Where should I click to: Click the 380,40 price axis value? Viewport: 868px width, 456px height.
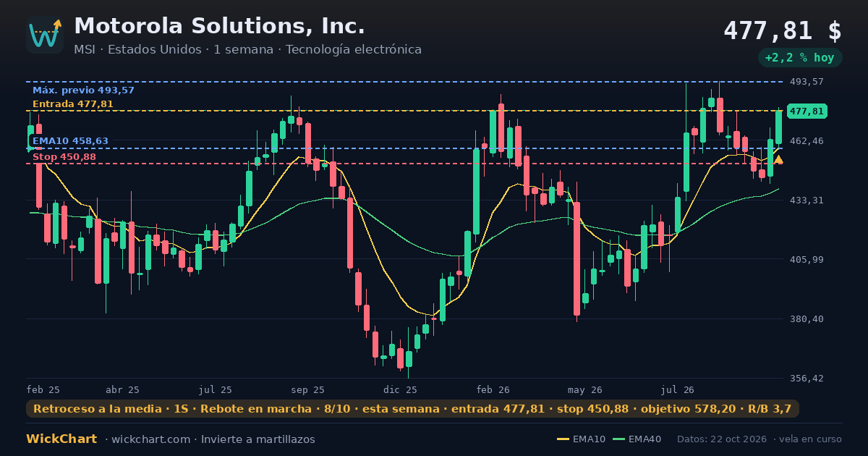click(x=807, y=318)
